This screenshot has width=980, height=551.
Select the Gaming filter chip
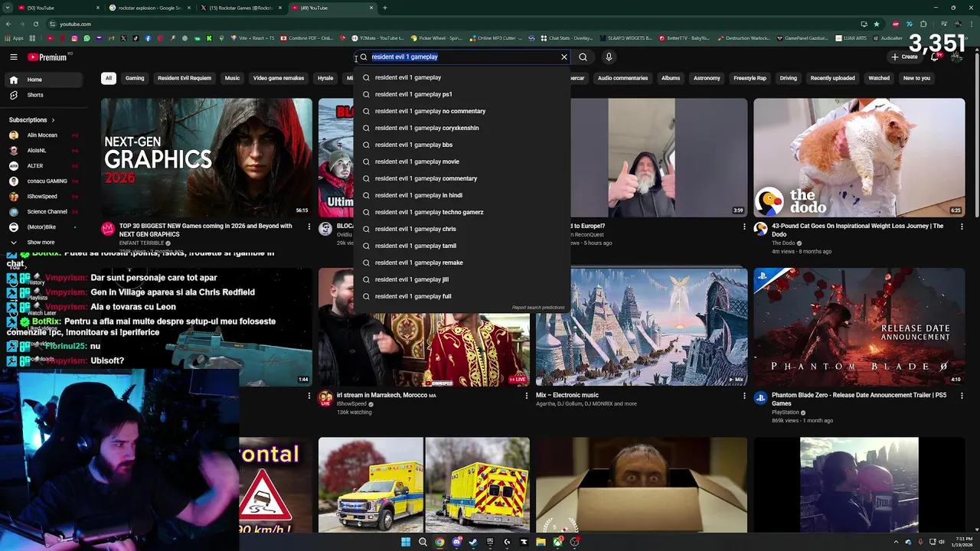coord(135,78)
